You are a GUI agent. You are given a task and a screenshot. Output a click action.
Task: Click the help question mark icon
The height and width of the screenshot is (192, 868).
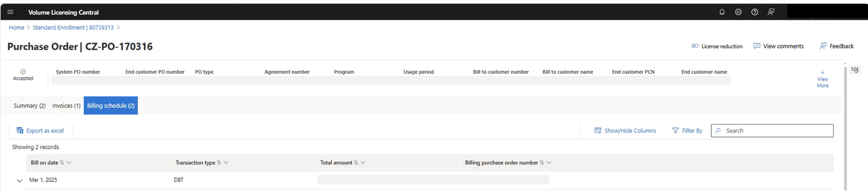pyautogui.click(x=755, y=12)
